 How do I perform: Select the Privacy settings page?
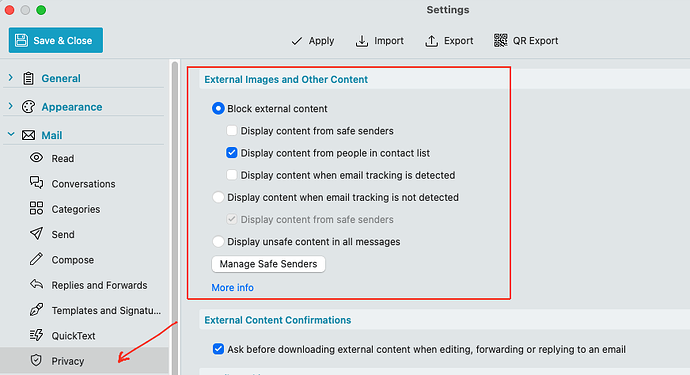[x=84, y=361]
